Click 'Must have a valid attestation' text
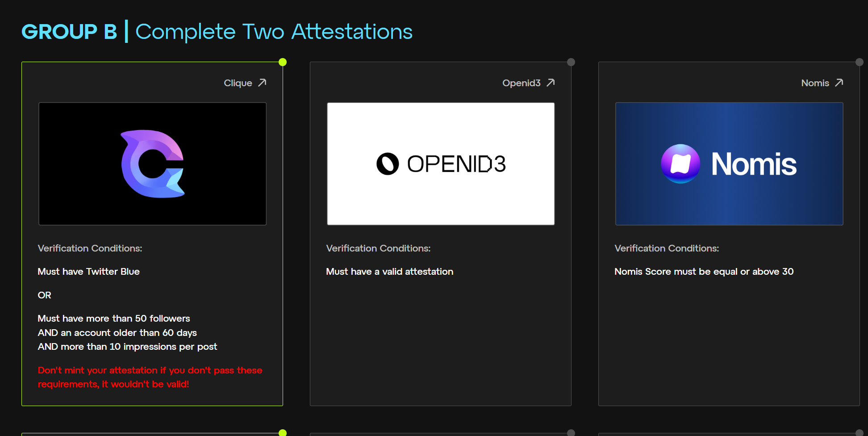Screen dimensions: 868x436 (x=390, y=272)
